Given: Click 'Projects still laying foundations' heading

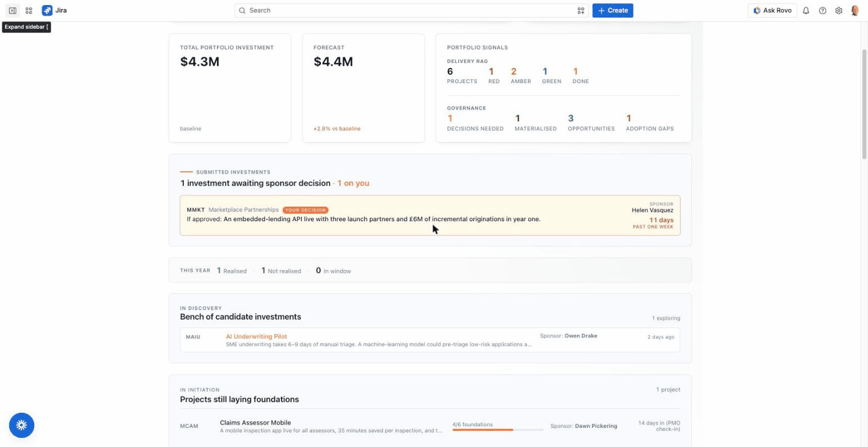Looking at the screenshot, I should pos(239,399).
